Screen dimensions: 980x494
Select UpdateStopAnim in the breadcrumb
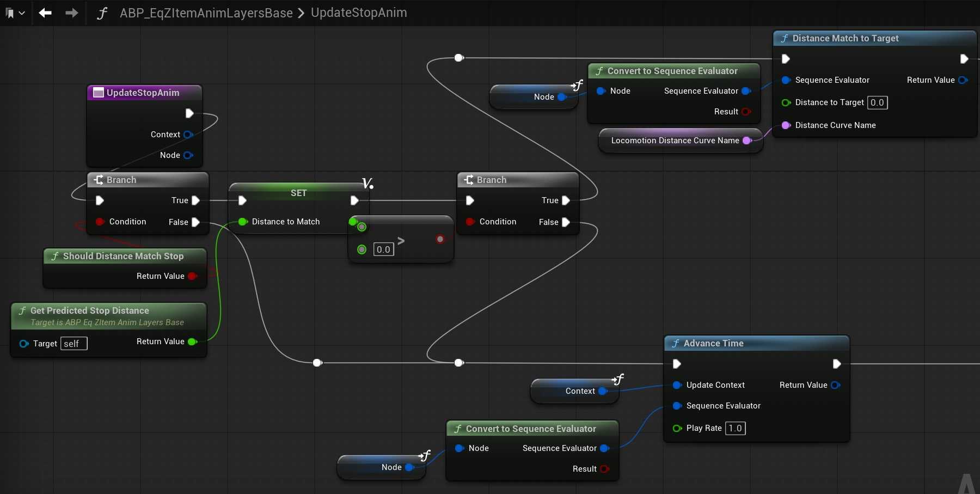click(359, 13)
